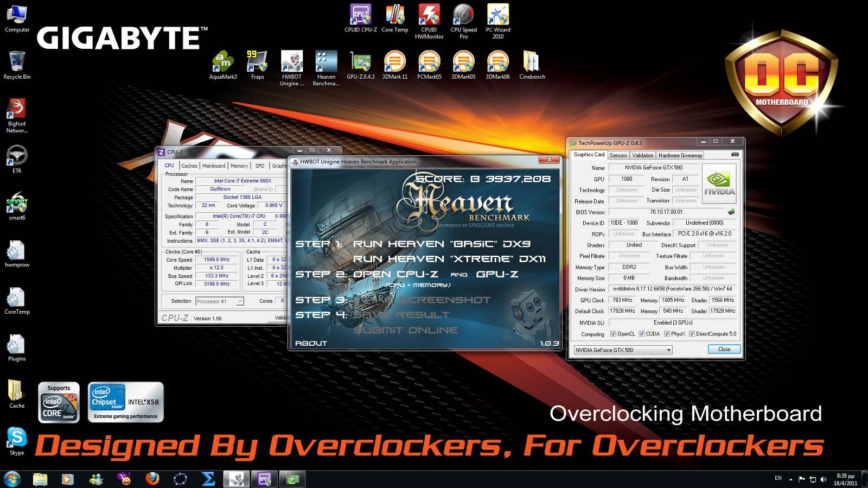The height and width of the screenshot is (488, 868).
Task: Select the Graphics Card tab in GPU-Z
Action: point(589,155)
